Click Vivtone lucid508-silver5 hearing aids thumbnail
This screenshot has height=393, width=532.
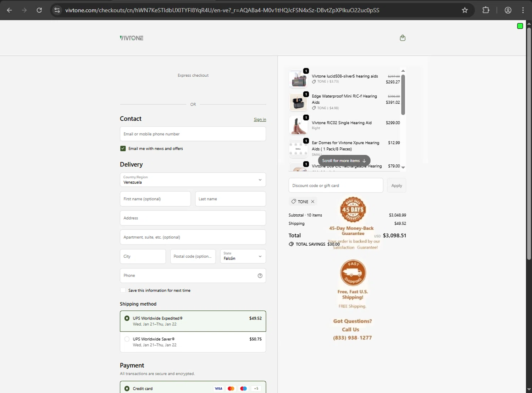click(x=298, y=79)
